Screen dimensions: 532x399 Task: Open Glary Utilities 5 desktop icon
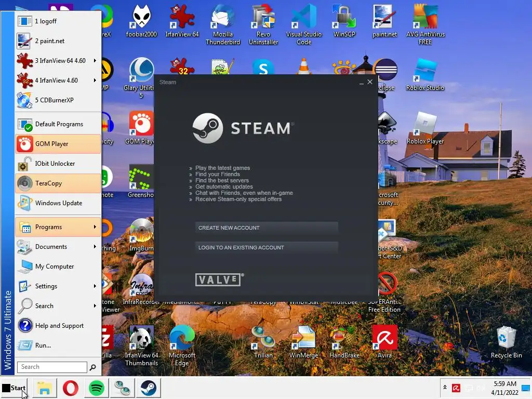140,78
